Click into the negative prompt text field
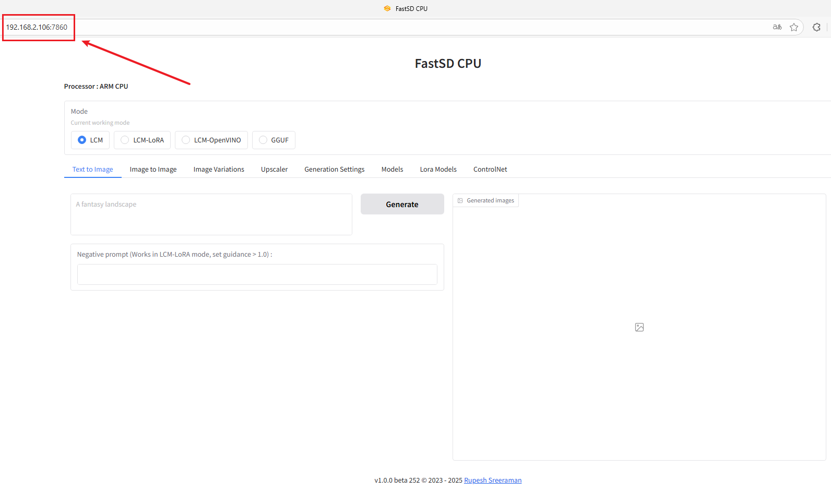The image size is (831, 504). pyautogui.click(x=257, y=274)
